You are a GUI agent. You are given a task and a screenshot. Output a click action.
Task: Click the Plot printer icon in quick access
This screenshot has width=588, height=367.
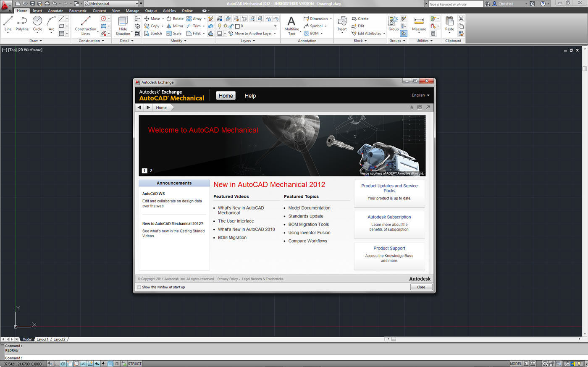pyautogui.click(x=47, y=4)
